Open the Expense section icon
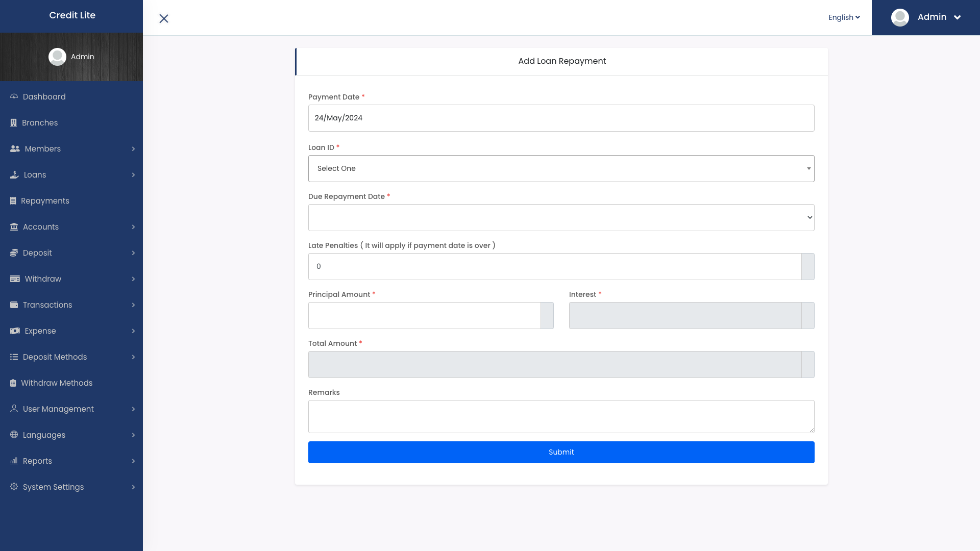This screenshot has width=980, height=551. tap(14, 331)
